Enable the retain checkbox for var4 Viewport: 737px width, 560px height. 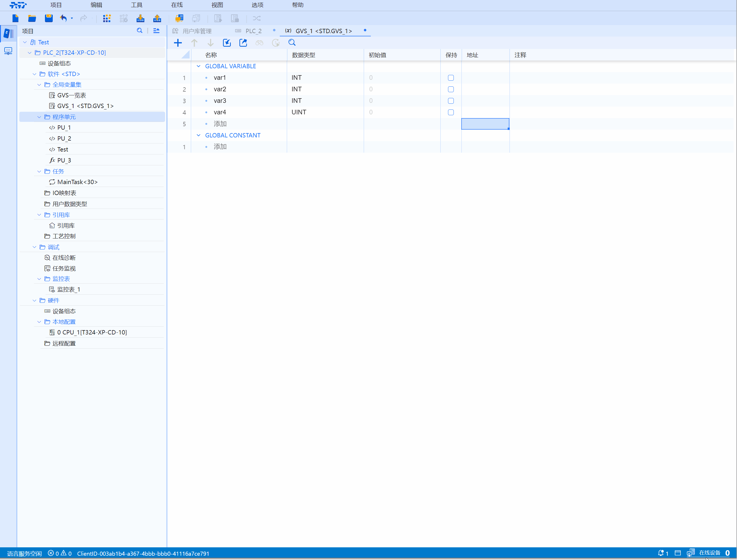point(451,112)
